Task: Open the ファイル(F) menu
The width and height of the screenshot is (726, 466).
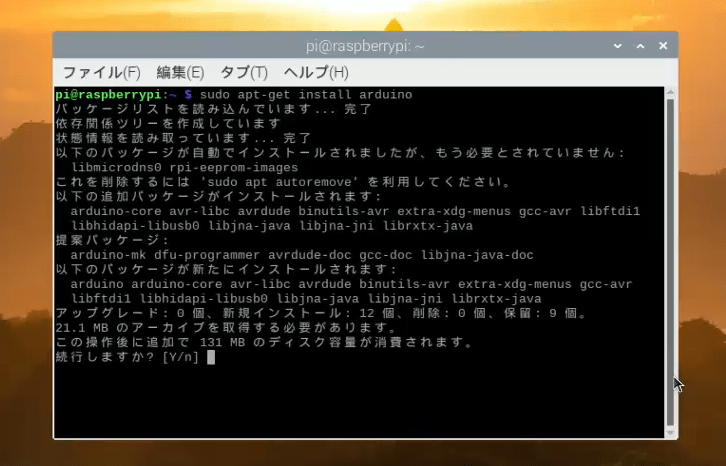Action: pyautogui.click(x=101, y=73)
